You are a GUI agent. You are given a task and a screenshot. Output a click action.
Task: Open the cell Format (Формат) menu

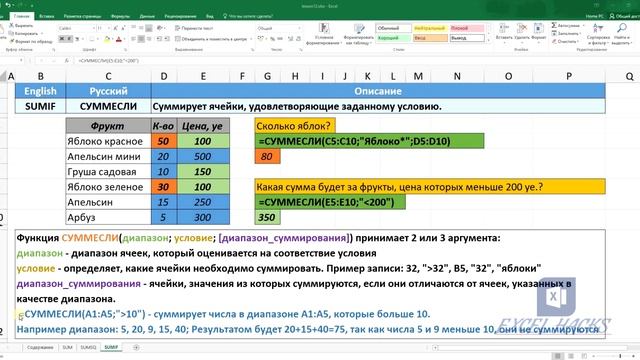coord(538,32)
